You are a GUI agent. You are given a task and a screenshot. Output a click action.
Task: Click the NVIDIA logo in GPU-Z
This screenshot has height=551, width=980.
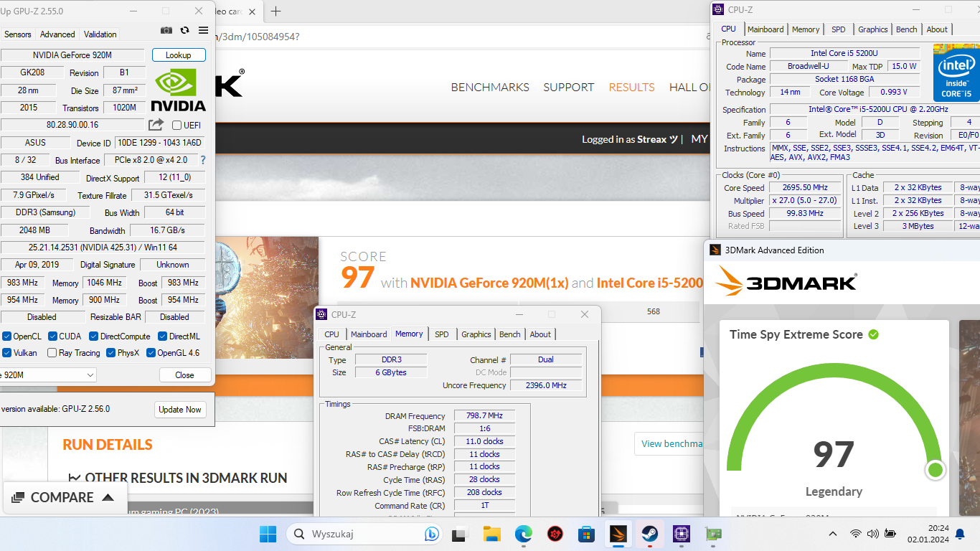[179, 90]
